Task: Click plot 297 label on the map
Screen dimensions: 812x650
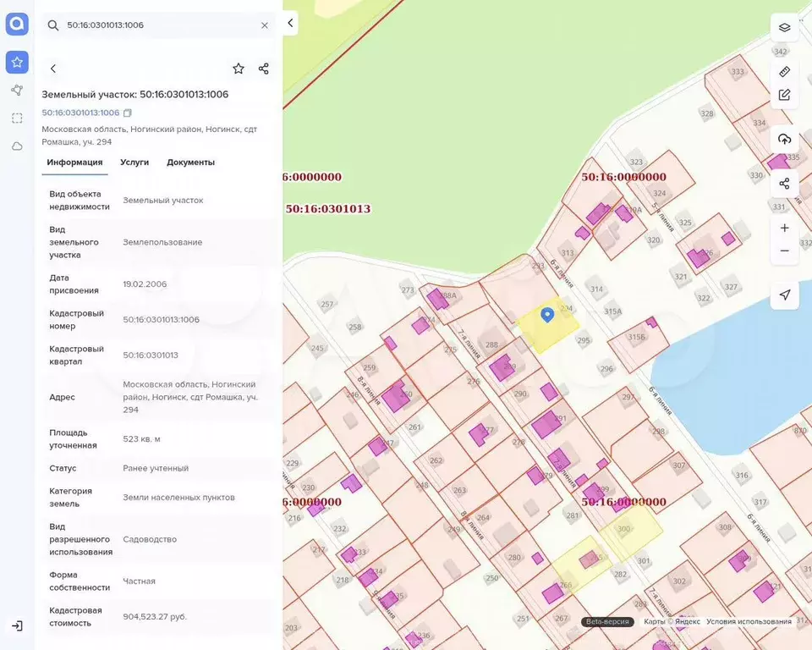Action: [628, 397]
